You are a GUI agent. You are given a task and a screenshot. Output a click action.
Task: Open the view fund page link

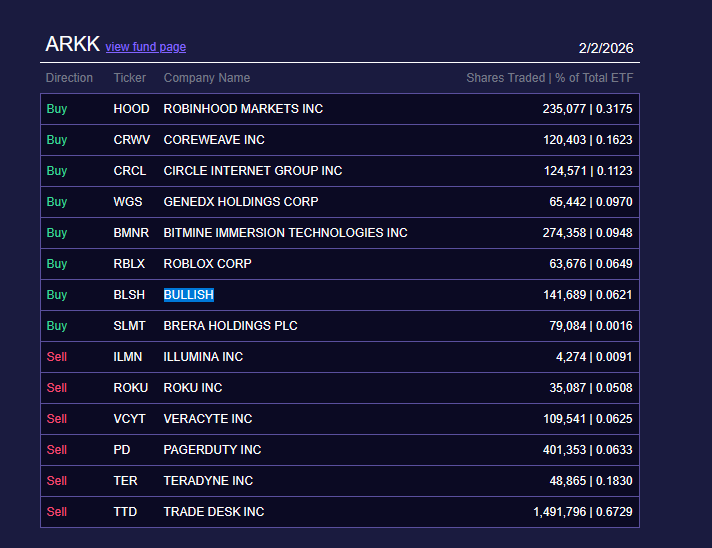pos(145,47)
